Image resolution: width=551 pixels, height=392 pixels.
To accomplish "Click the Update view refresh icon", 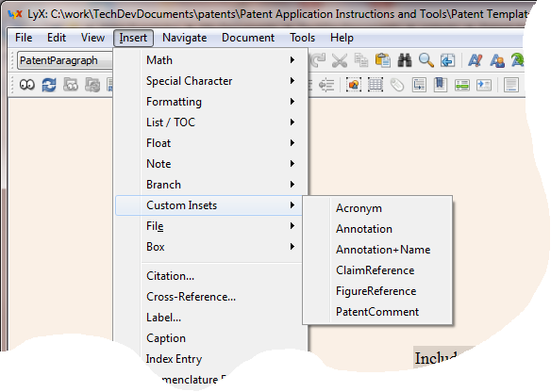I will point(49,85).
